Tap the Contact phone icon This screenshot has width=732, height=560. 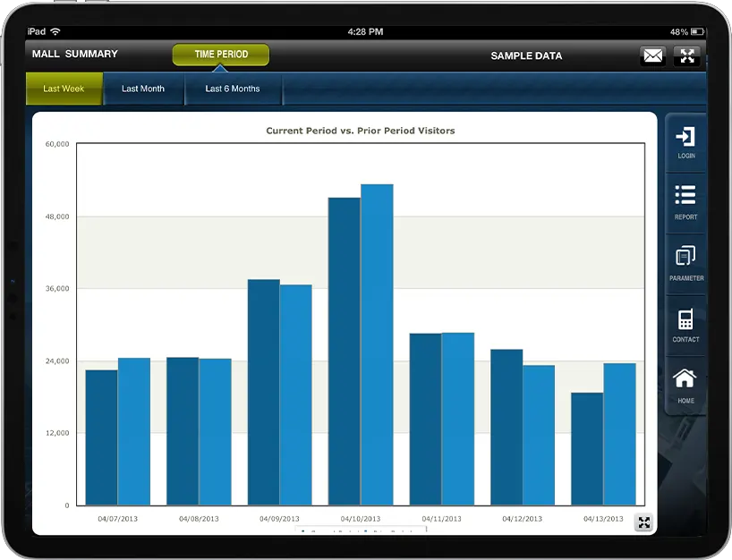click(685, 325)
